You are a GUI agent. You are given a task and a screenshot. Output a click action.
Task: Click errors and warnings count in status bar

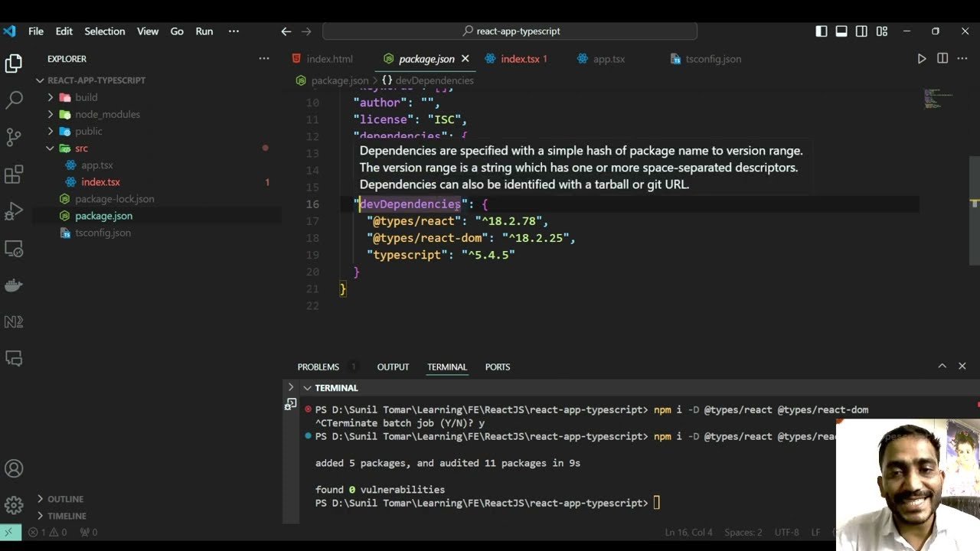(47, 532)
